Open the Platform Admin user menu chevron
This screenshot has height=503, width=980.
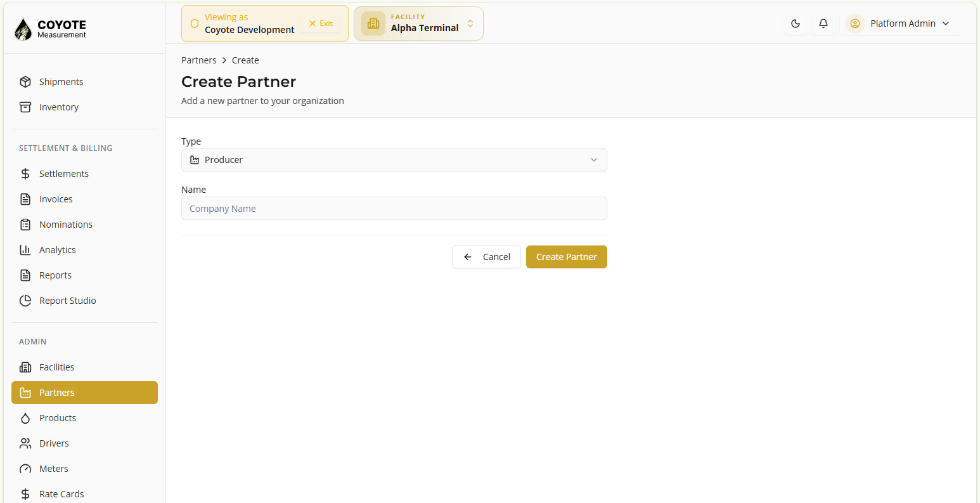pos(946,23)
